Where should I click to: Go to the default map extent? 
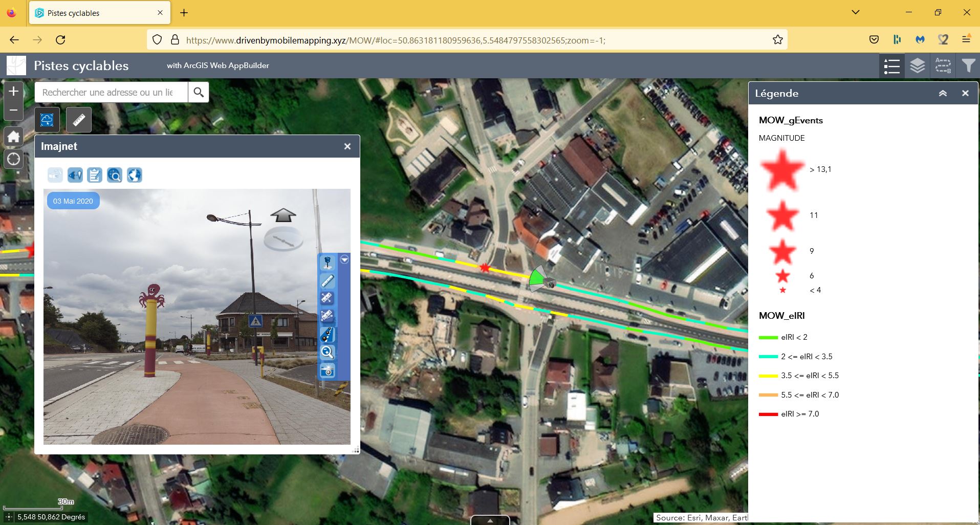pos(14,137)
